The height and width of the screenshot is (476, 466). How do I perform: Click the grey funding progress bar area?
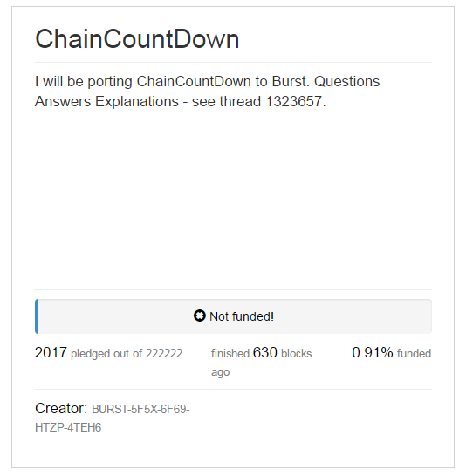click(x=235, y=316)
